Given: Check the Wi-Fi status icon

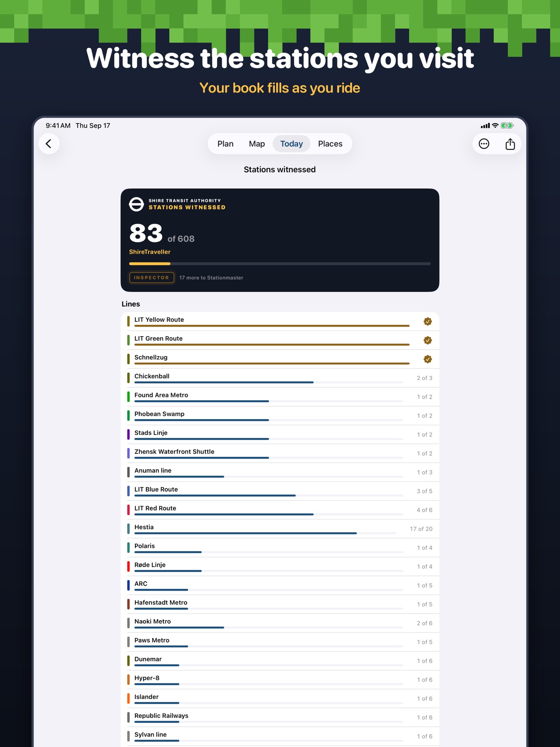Looking at the screenshot, I should (495, 126).
